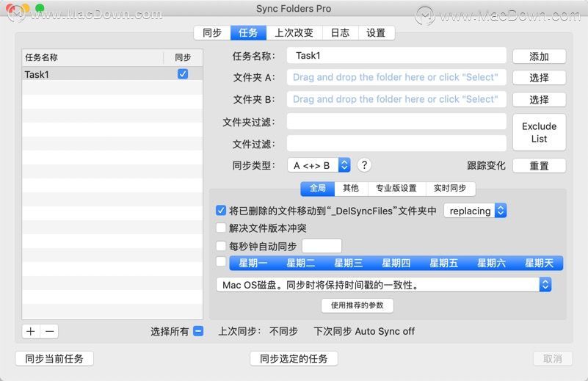Screen dimensions: 588x381
Task: Click the 添加 button
Action: click(539, 57)
